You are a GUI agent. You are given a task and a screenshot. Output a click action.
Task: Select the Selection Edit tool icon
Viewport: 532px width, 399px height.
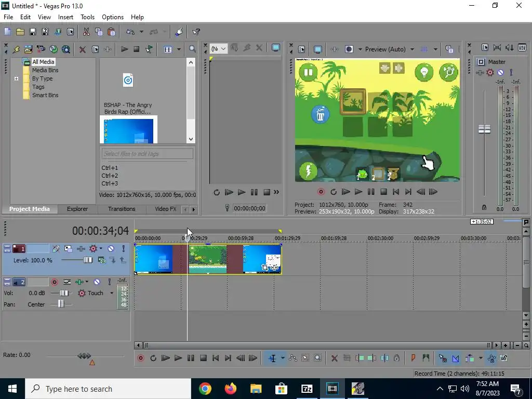coord(305,358)
